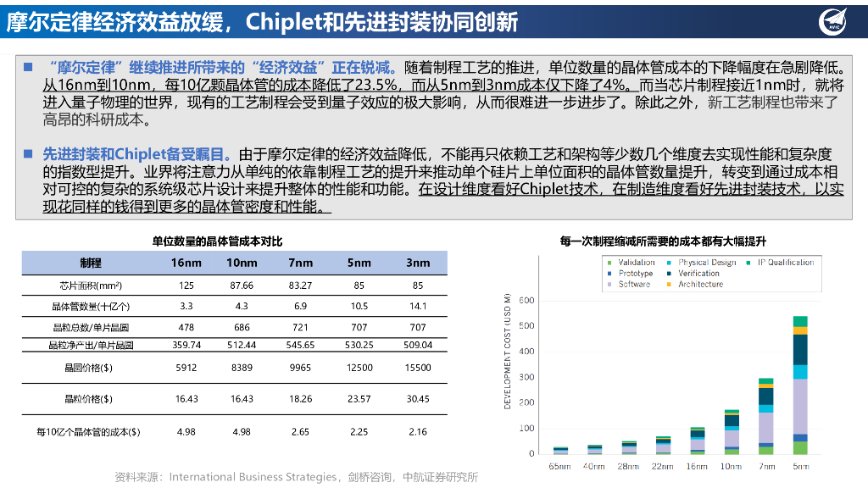
Task: Click the 晶粒总数/单片晶圆 row label
Action: [x=90, y=328]
